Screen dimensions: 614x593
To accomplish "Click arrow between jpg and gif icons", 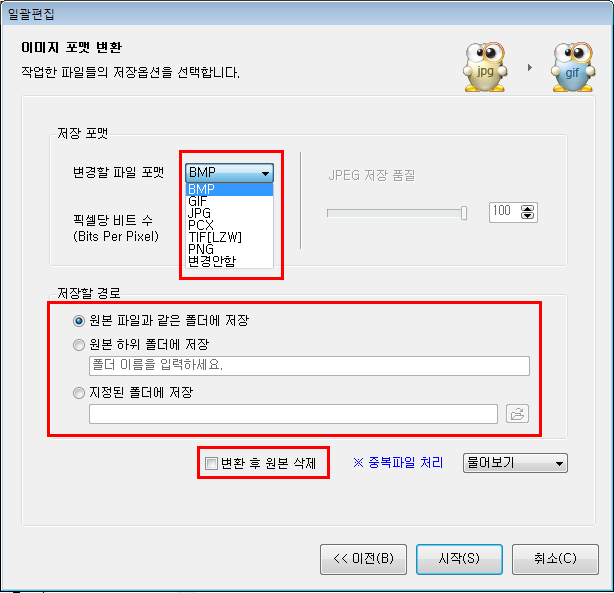I will click(x=529, y=67).
